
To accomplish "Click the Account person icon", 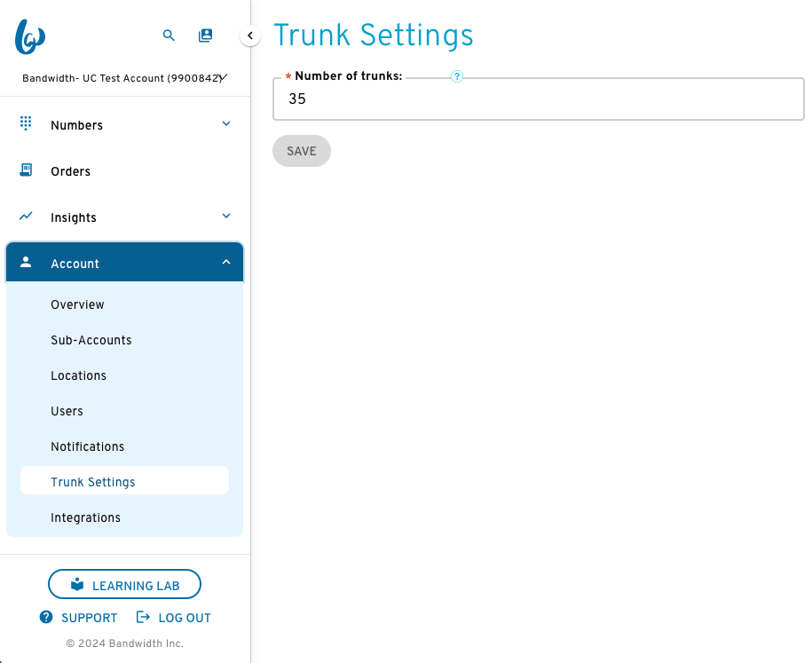I will click(26, 262).
